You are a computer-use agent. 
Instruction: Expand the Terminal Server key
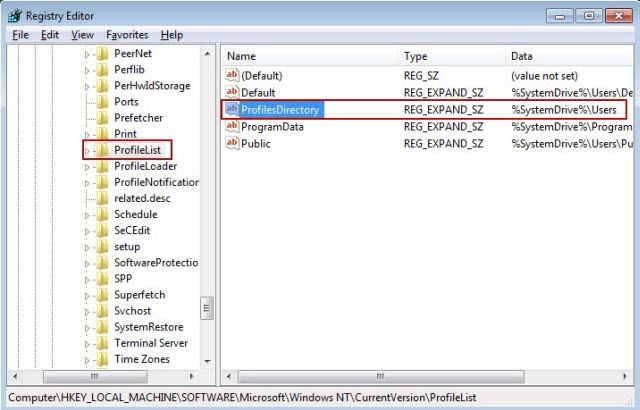87,344
